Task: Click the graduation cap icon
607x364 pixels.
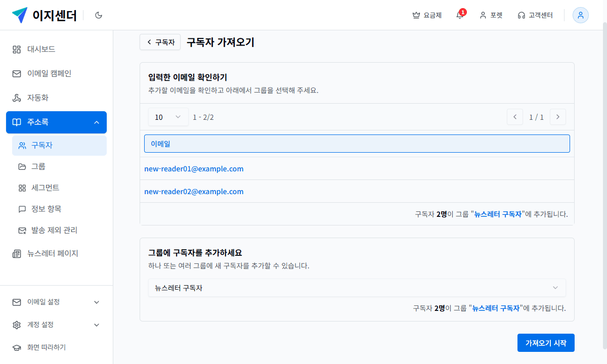Action: coord(17,347)
